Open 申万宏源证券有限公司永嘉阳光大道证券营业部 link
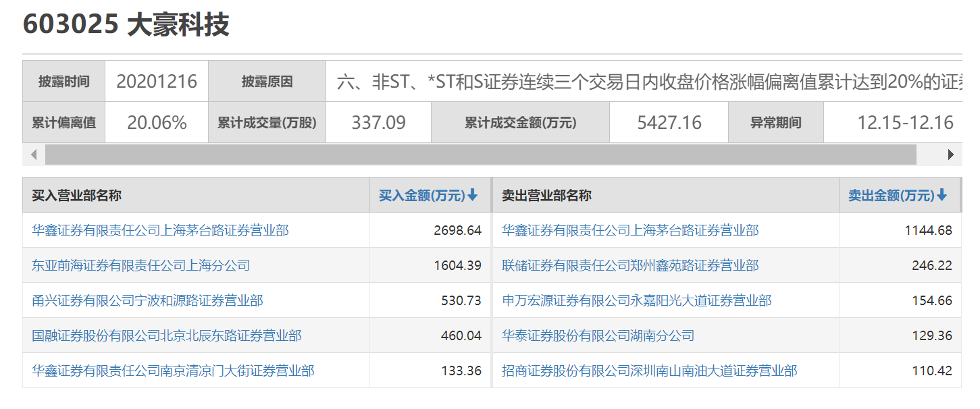Viewport: 980px width, 409px height. pyautogui.click(x=637, y=301)
